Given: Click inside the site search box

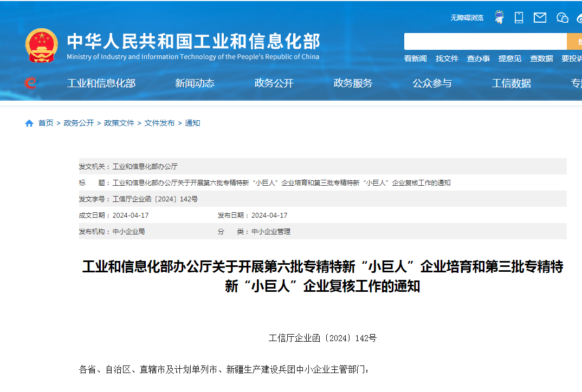Looking at the screenshot, I should pos(485,41).
